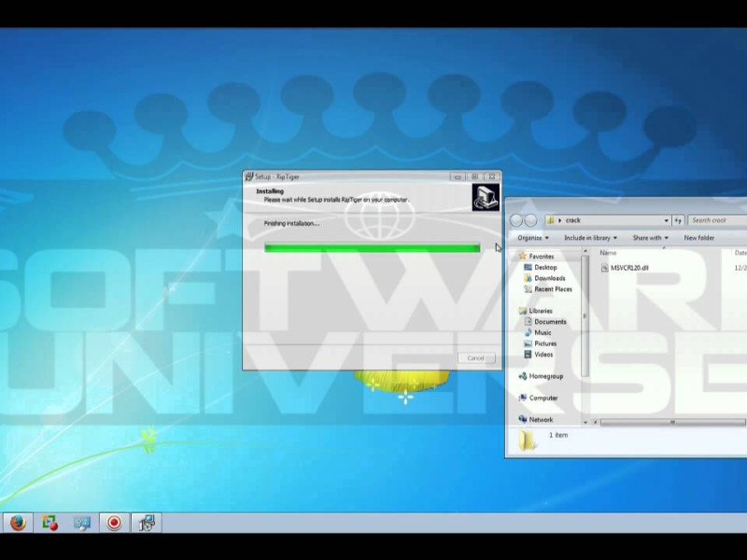Click the Setup title bar icon
747x560 pixels.
249,176
